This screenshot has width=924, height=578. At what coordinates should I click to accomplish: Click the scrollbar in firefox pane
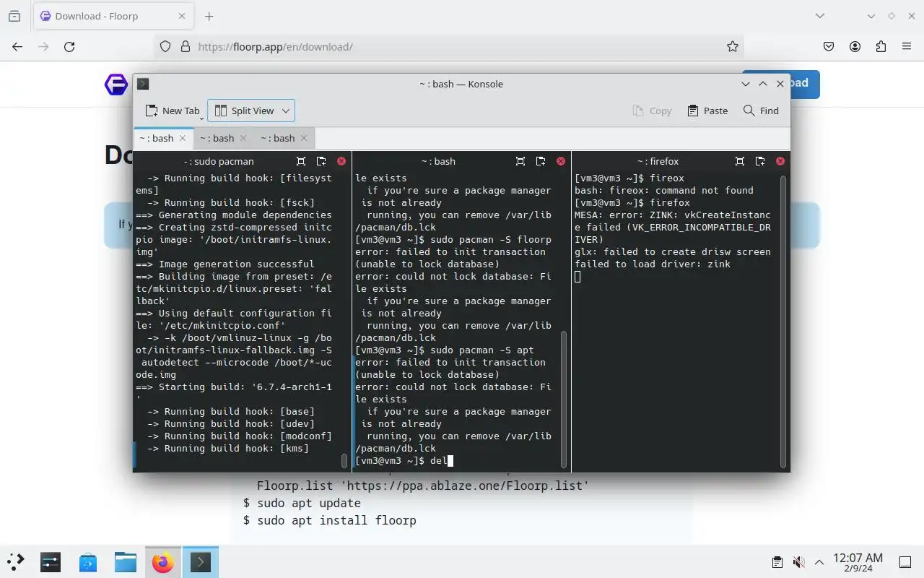tap(783, 322)
